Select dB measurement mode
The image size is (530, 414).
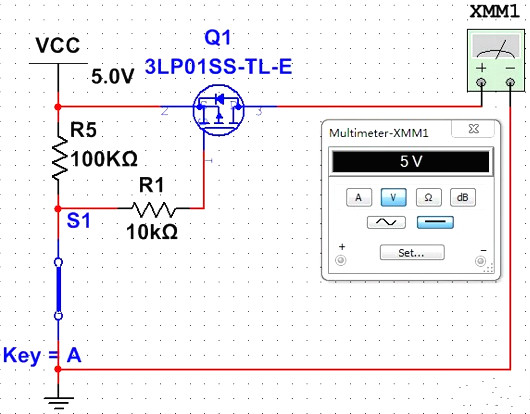[x=463, y=197]
